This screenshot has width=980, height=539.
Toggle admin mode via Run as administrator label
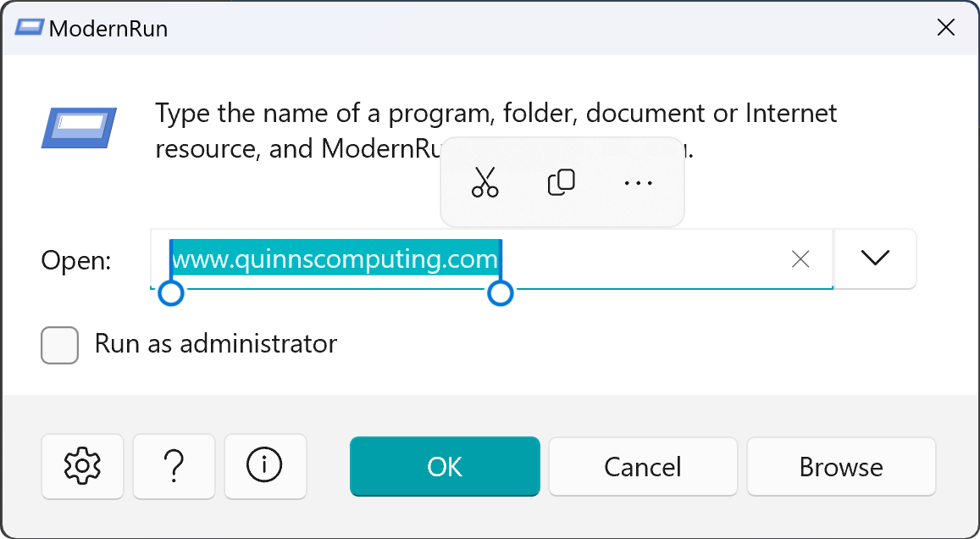(x=216, y=344)
